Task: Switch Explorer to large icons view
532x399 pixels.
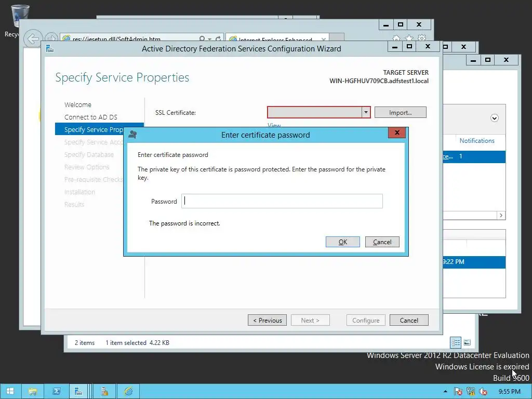Action: click(x=467, y=342)
